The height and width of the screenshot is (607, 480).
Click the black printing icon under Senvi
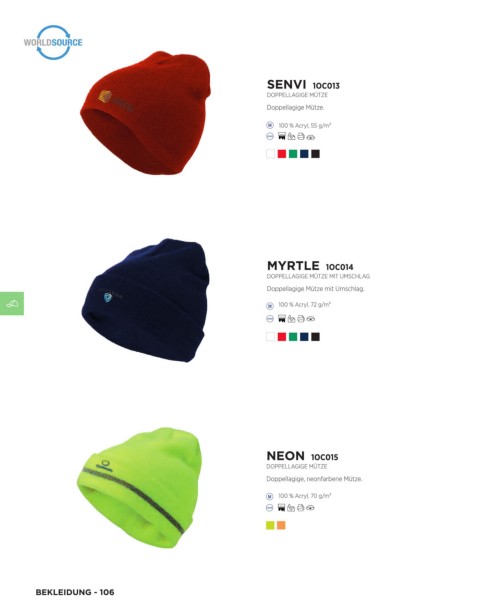pyautogui.click(x=282, y=136)
